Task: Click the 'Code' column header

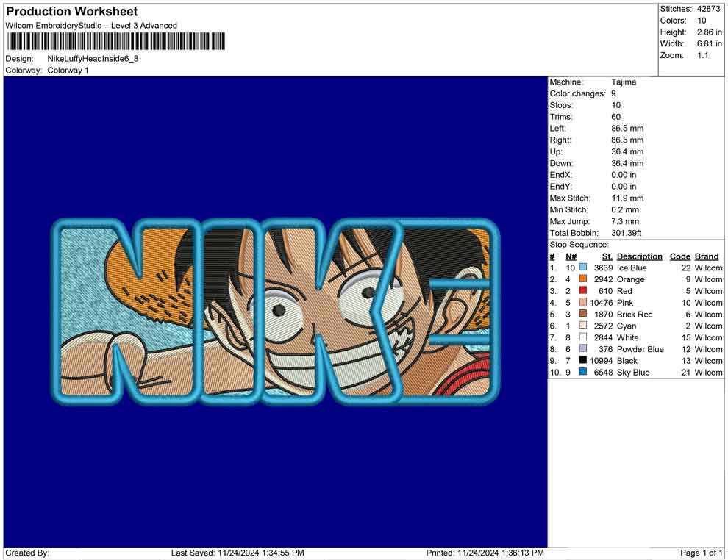Action: tap(679, 256)
